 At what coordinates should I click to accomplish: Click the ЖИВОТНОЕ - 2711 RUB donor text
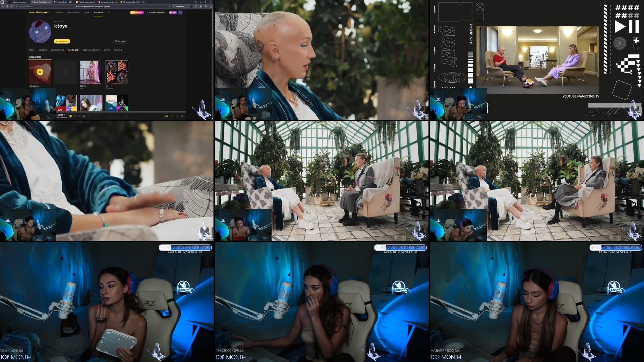[230, 351]
